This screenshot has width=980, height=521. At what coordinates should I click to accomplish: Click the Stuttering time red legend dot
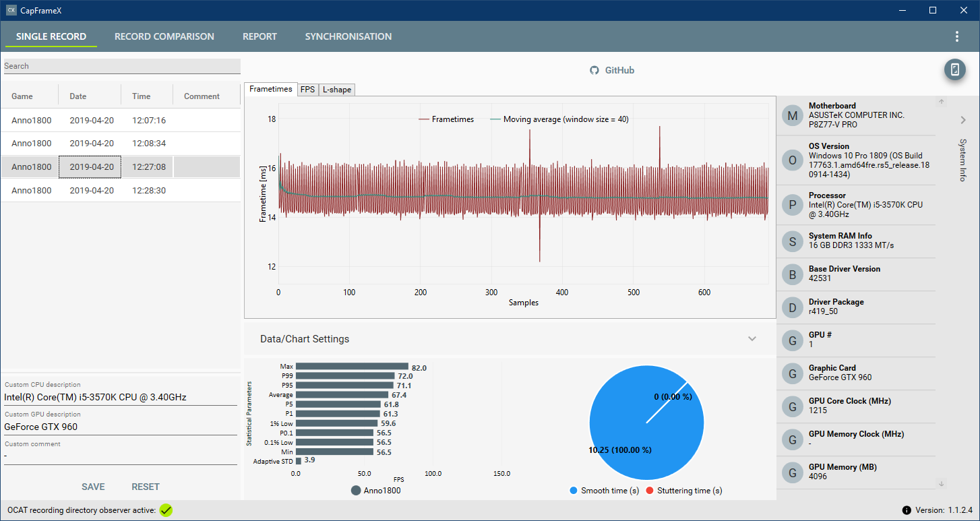650,491
